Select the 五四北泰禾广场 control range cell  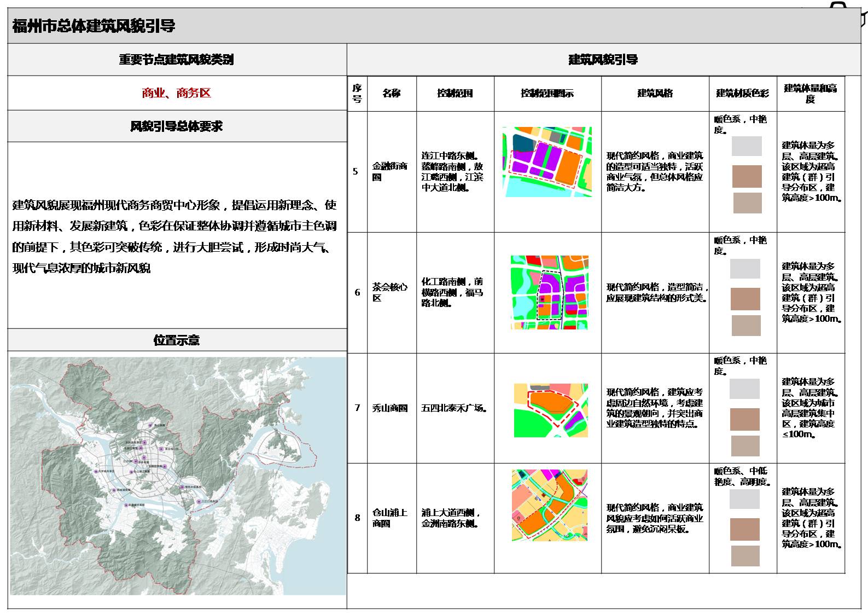pos(455,408)
